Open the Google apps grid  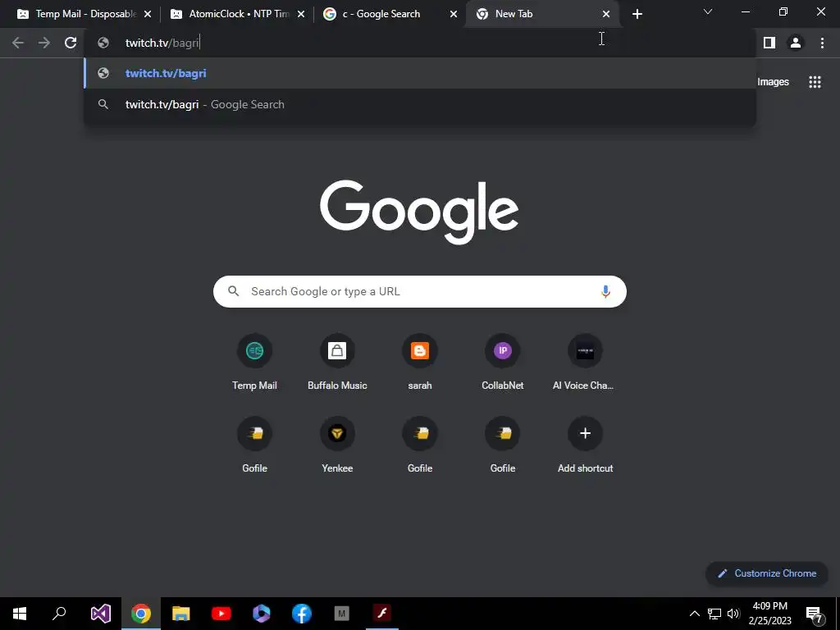coord(815,82)
